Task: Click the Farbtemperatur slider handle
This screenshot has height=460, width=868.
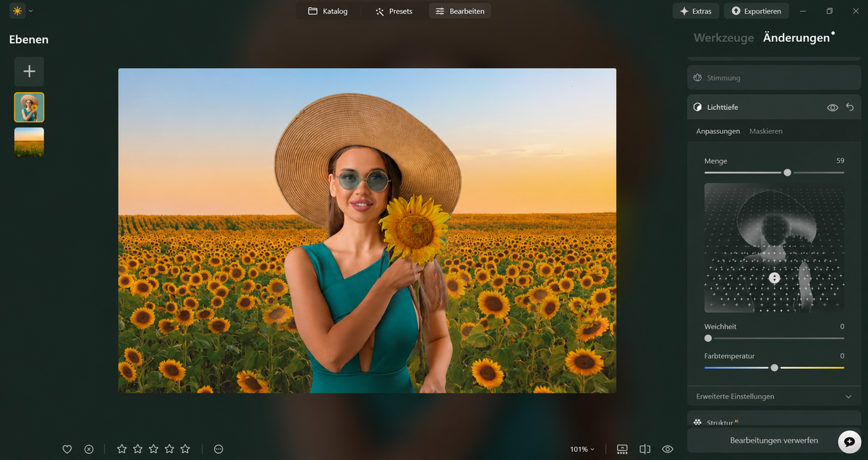Action: (775, 367)
